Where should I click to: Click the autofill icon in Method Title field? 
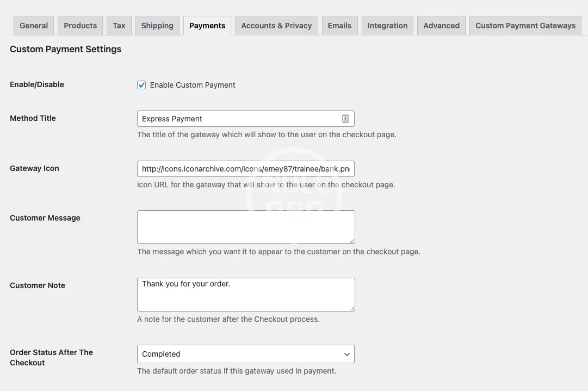345,119
